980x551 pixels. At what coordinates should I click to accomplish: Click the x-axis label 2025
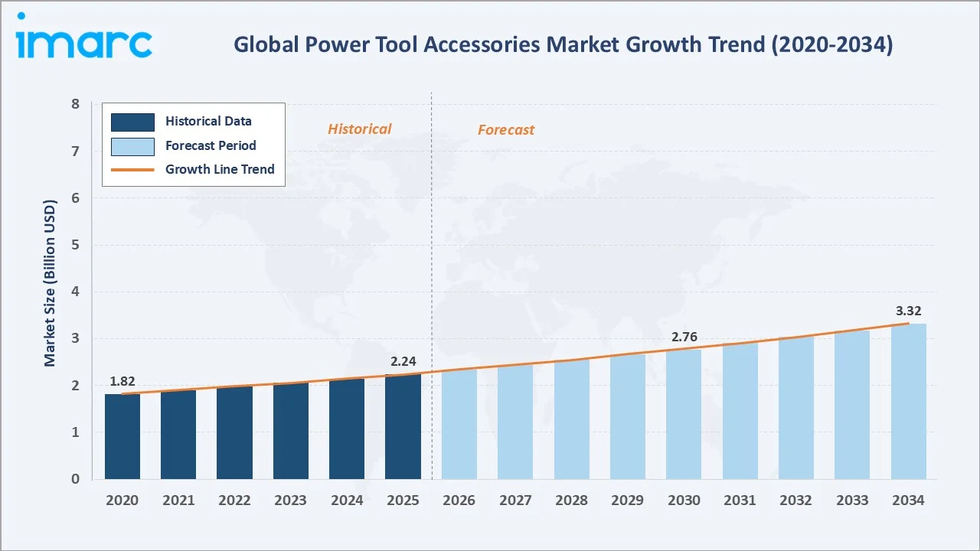[x=403, y=500]
